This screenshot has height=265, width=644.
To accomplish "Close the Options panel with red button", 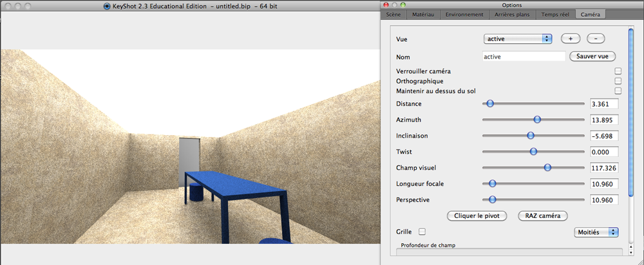I will click(x=386, y=5).
